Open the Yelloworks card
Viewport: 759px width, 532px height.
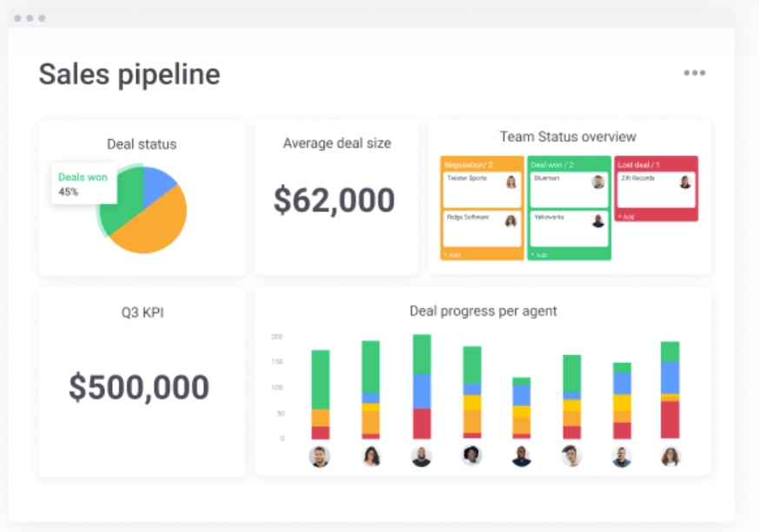pyautogui.click(x=569, y=228)
